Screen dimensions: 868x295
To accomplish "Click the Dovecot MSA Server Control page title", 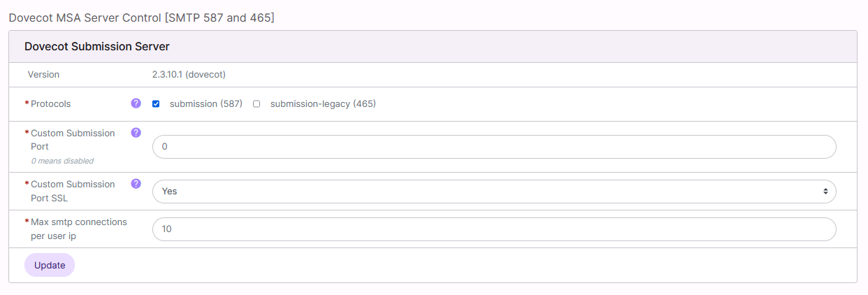I will click(x=141, y=17).
